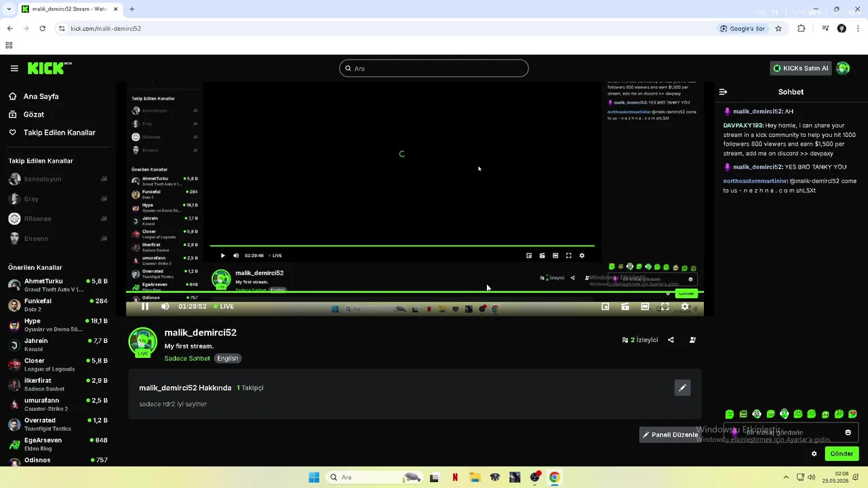This screenshot has height=488, width=868.
Task: Open followed channel Eray
Action: (x=58, y=199)
